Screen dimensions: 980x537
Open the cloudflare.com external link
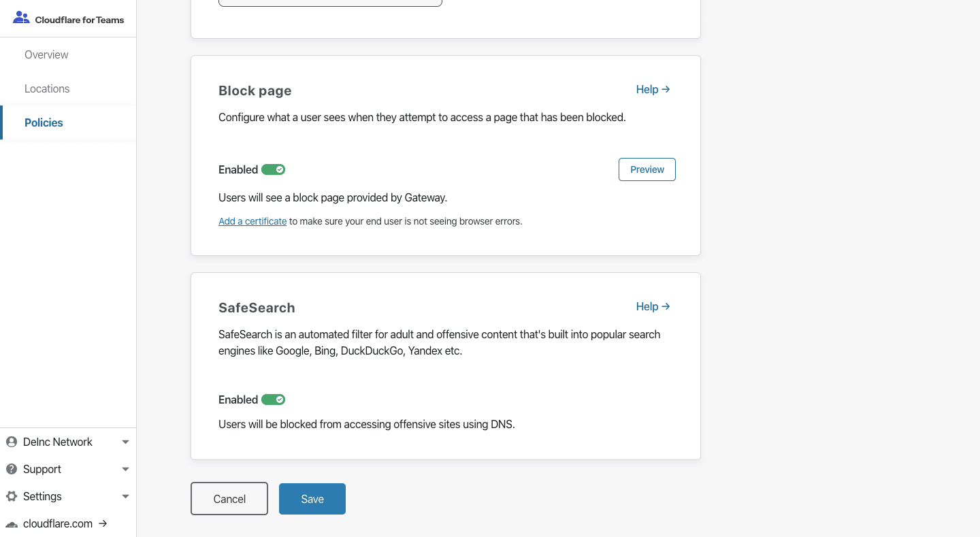[x=65, y=523]
